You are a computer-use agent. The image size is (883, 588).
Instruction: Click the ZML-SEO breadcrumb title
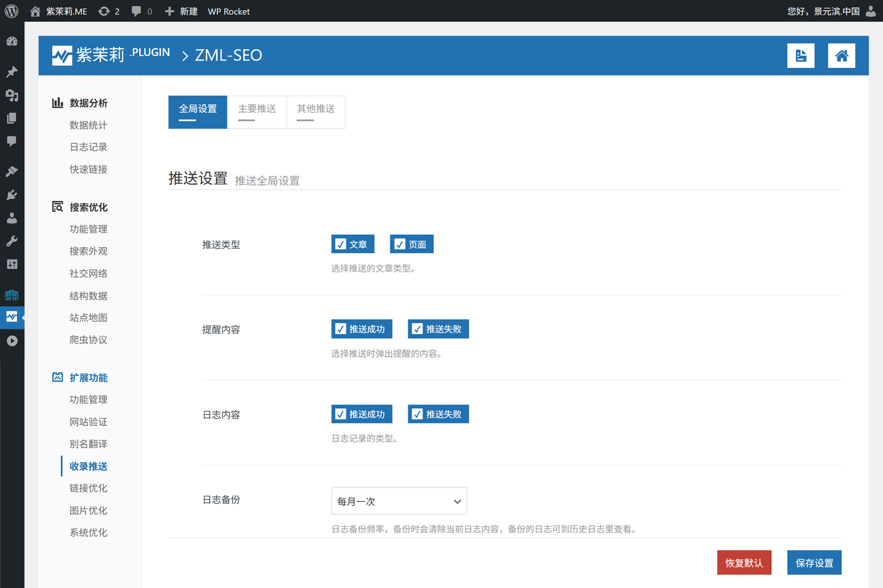228,56
